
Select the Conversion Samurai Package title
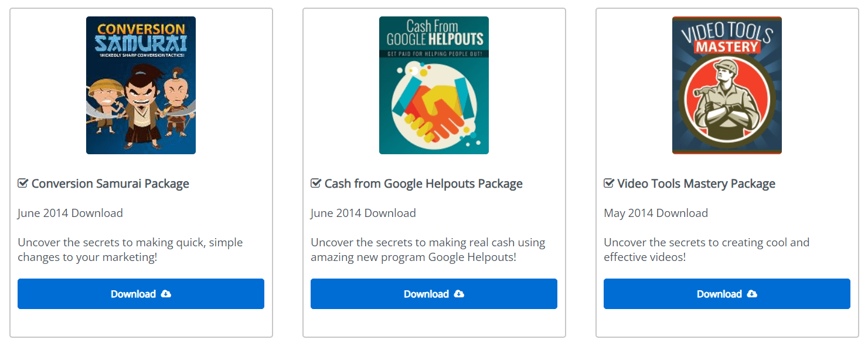110,184
